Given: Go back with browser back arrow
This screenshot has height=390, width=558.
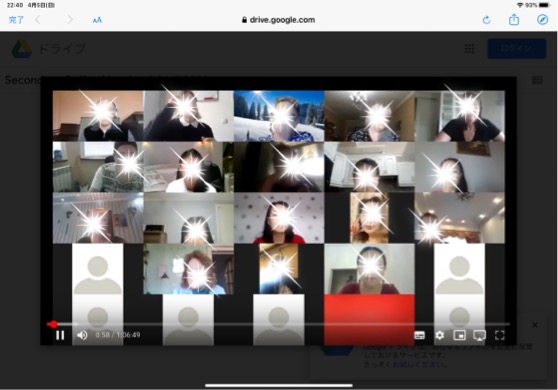Looking at the screenshot, I should (38, 20).
